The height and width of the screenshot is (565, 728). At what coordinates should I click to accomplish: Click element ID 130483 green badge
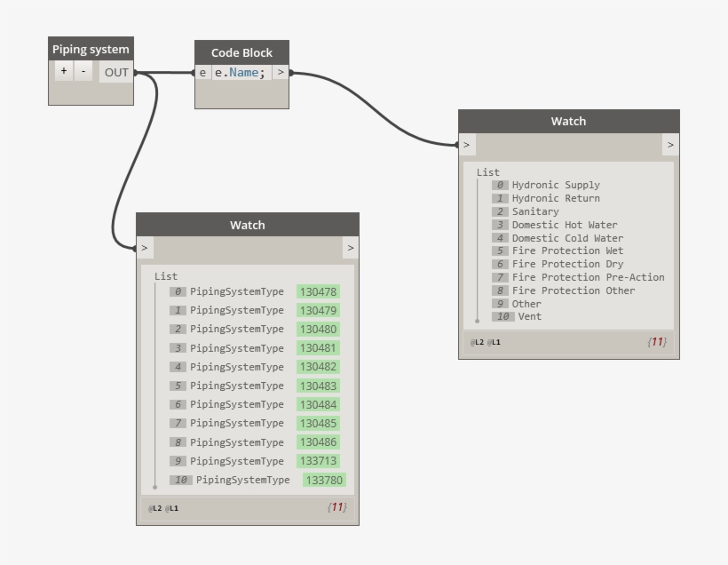pyautogui.click(x=318, y=386)
